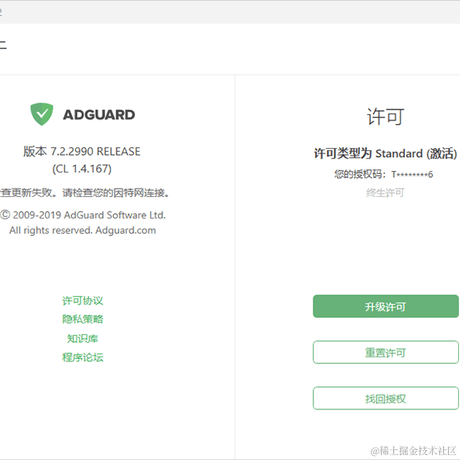Click the 您的授权码 license key text
Viewport: 460px width, 460px height.
(384, 174)
